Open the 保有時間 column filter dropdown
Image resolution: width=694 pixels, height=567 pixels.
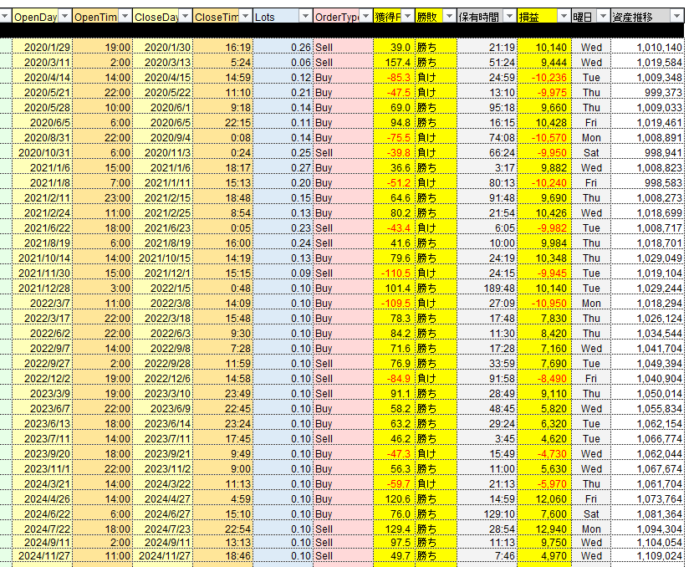pyautogui.click(x=511, y=19)
